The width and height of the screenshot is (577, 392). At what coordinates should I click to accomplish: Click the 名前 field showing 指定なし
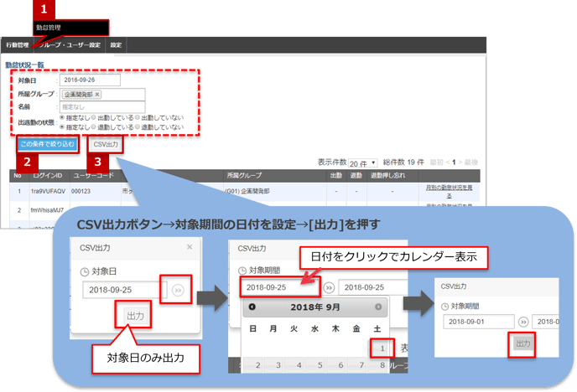point(102,107)
